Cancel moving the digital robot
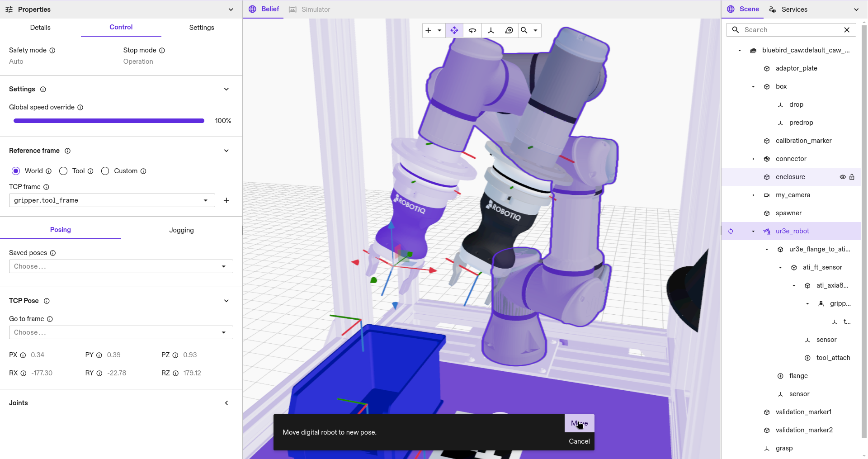Screen dimensions: 868x459 579,441
